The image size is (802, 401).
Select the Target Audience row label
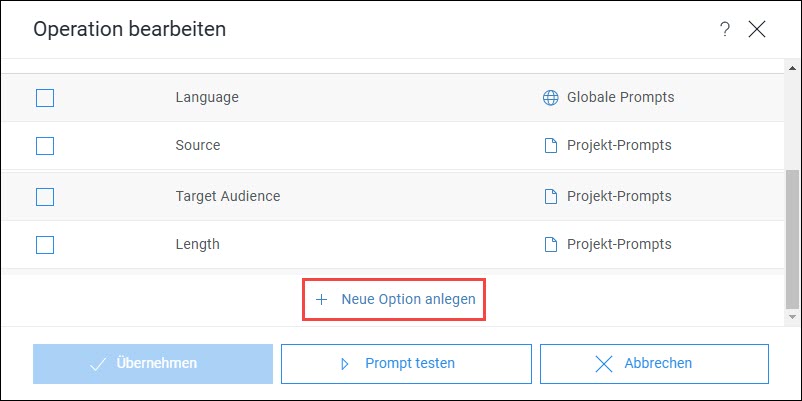pos(228,196)
